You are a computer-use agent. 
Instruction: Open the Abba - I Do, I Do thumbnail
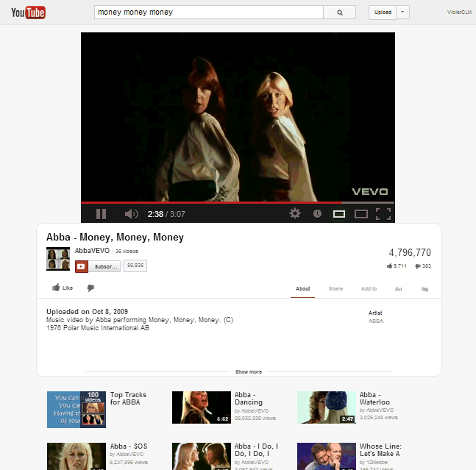pyautogui.click(x=202, y=456)
